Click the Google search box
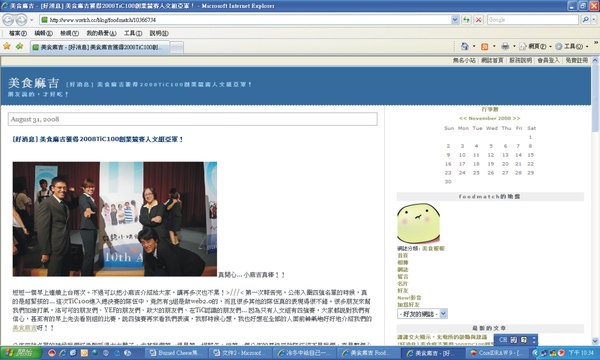 pos(533,20)
